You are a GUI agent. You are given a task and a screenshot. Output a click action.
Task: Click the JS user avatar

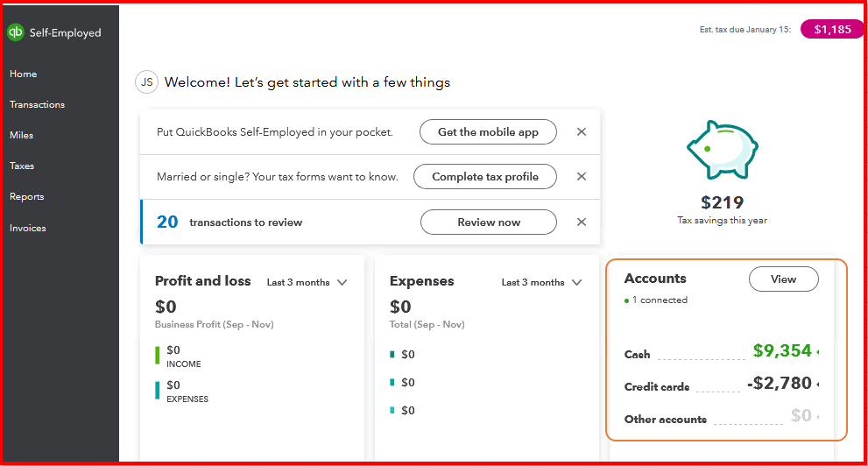pos(146,82)
